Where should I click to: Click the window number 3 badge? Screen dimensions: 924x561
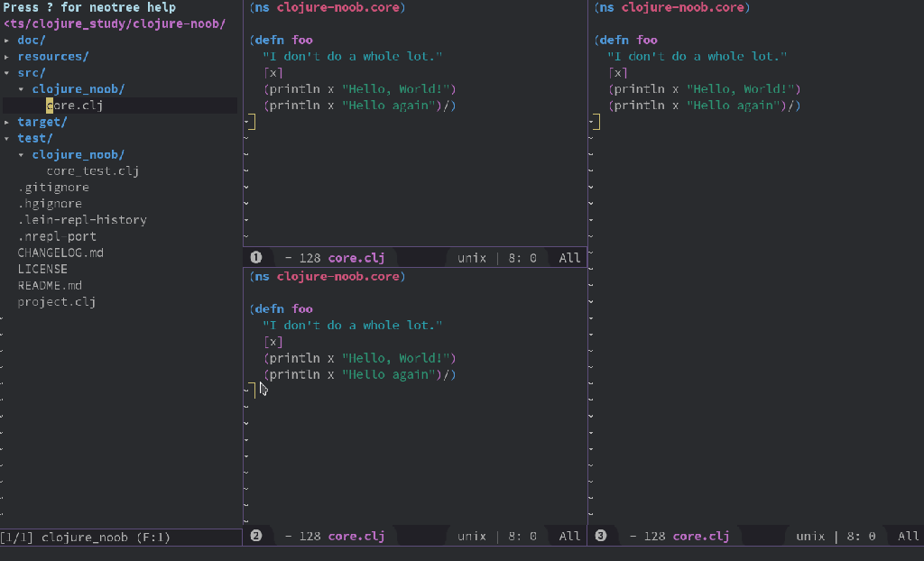click(600, 536)
